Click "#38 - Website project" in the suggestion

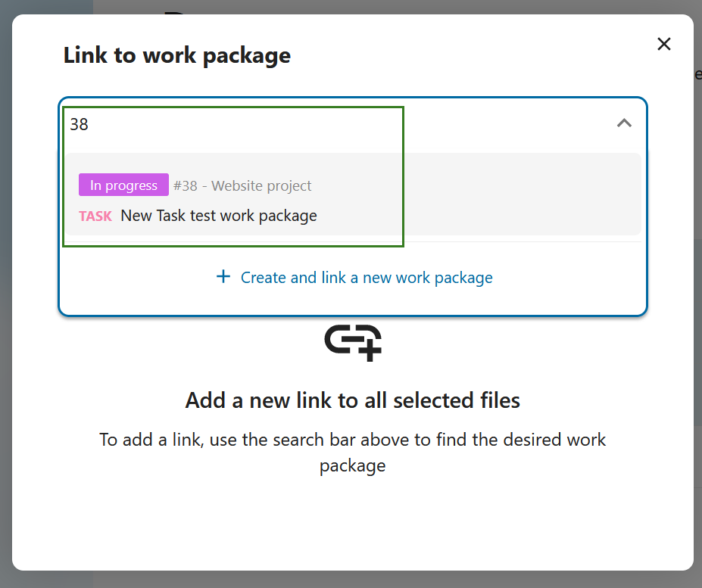pyautogui.click(x=242, y=185)
